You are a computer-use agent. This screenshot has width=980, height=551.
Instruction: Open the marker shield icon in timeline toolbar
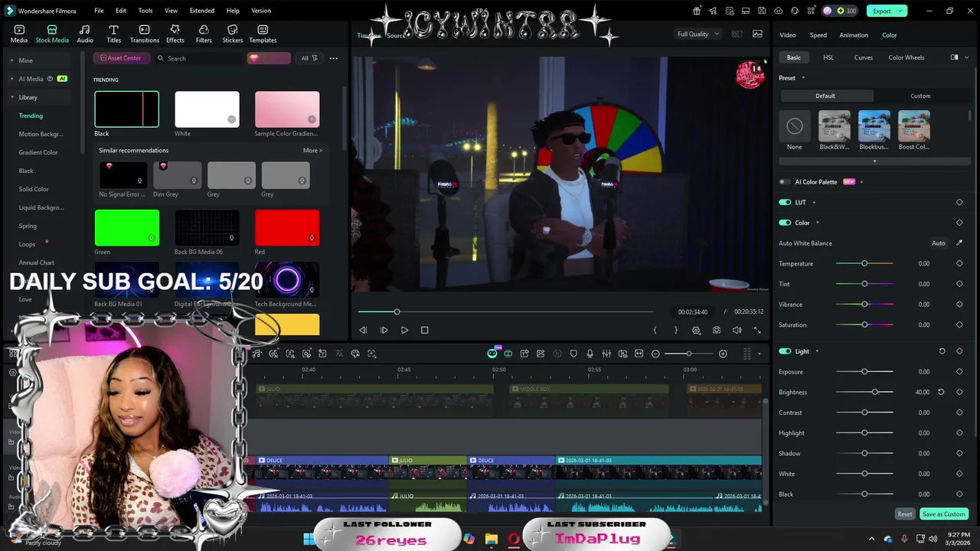[573, 354]
